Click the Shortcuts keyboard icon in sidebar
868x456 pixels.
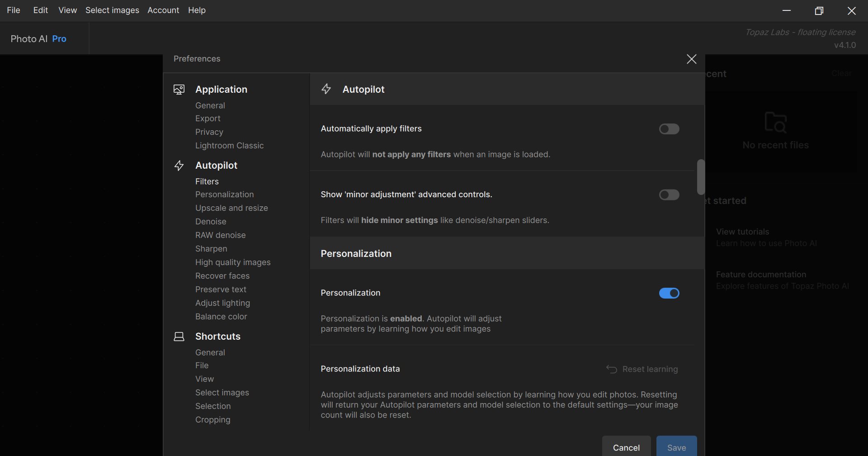pos(179,337)
